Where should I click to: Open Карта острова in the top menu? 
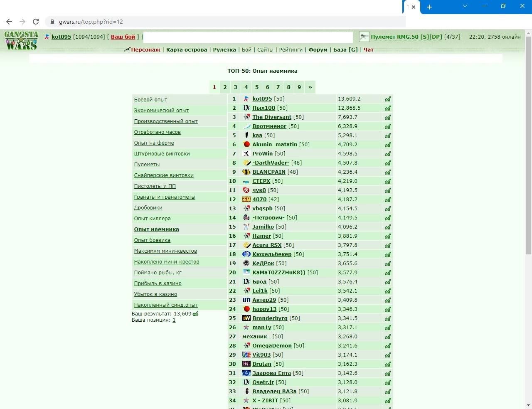coord(187,50)
